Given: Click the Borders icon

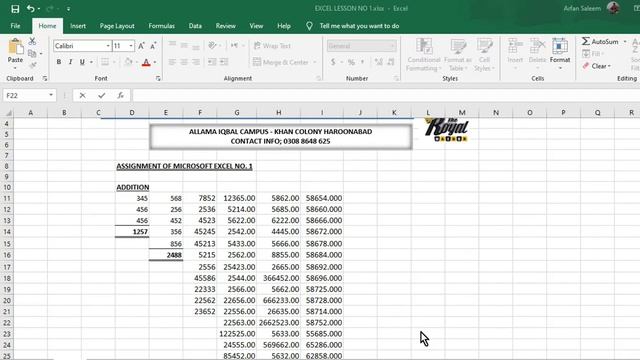Looking at the screenshot, I should 105,62.
